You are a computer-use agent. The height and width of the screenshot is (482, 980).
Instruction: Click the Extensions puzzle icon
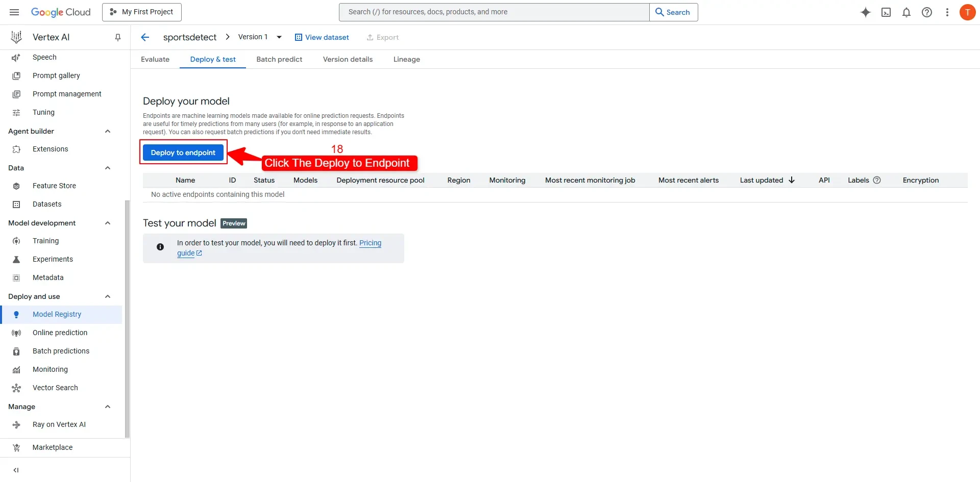(x=16, y=149)
